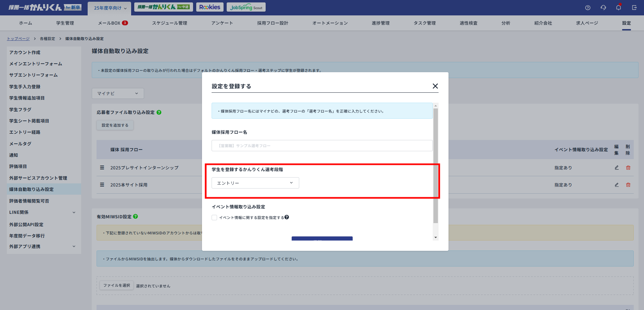Screen dimensions: 644x310
Task: Click the help icon beside 有効MIWSID設定
Action: (x=136, y=216)
